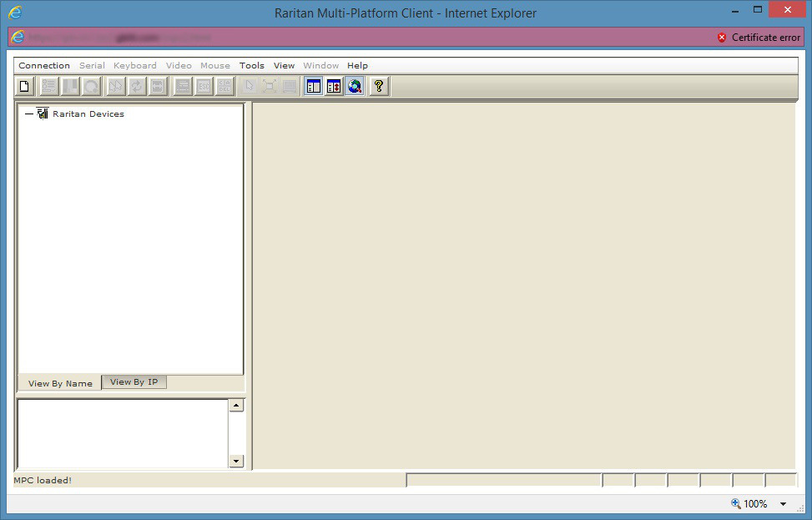The image size is (812, 520).
Task: Click the "MPC loaded!" status message
Action: pos(43,480)
